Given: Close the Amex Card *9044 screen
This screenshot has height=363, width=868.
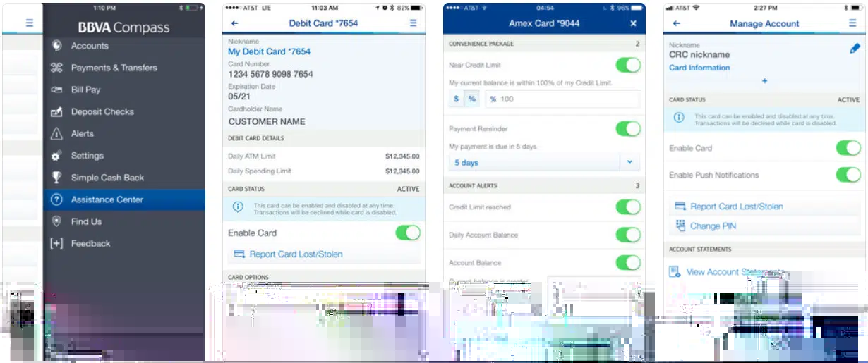Looking at the screenshot, I should coord(633,23).
